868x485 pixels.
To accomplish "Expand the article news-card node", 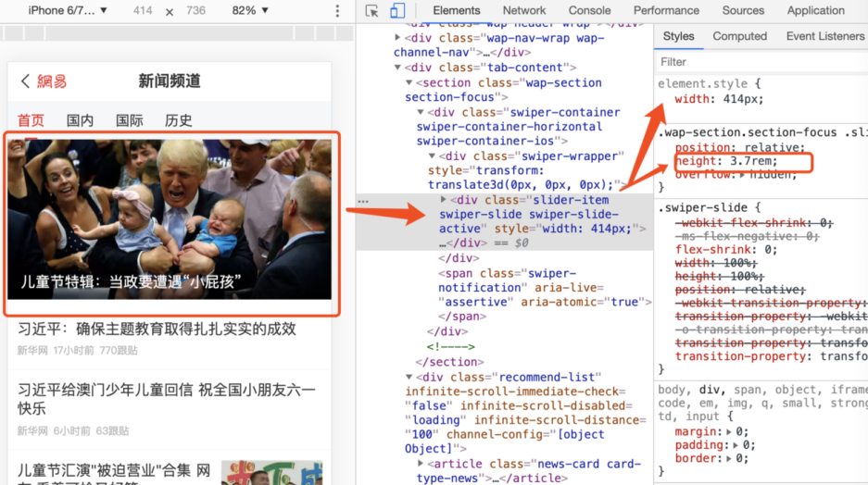I will coord(421,464).
